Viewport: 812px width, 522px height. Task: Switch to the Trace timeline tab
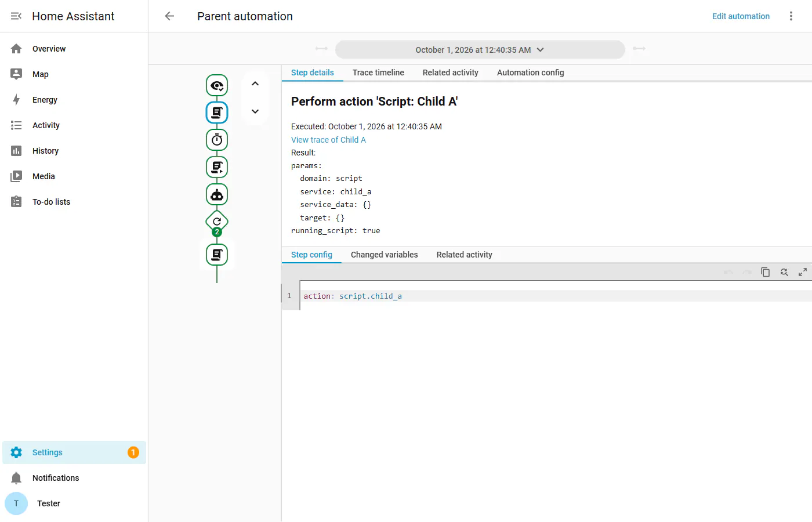pos(378,72)
